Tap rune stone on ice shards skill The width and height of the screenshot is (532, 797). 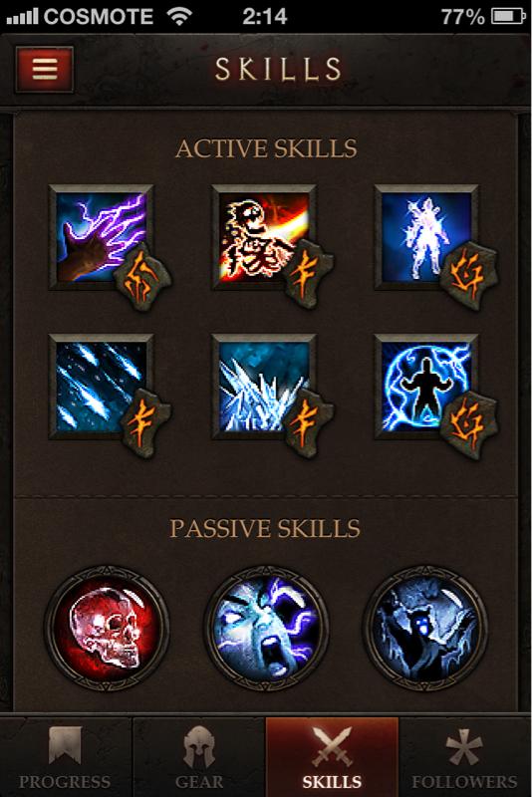(x=144, y=424)
